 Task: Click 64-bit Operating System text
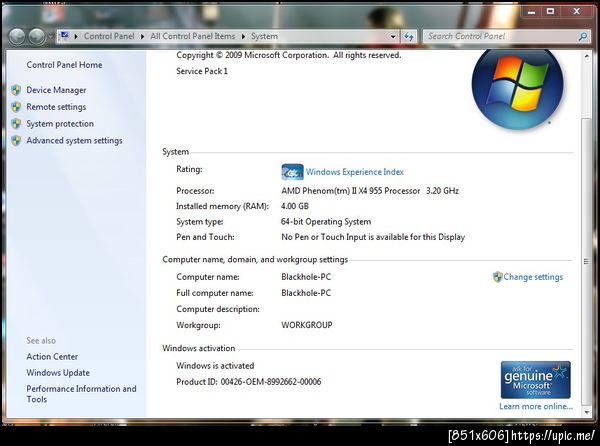click(326, 222)
